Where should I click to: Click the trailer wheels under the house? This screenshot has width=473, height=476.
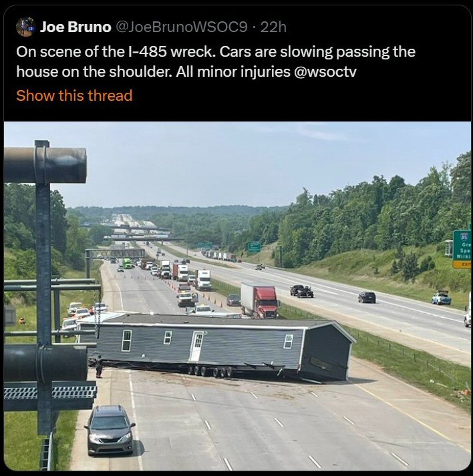(210, 372)
